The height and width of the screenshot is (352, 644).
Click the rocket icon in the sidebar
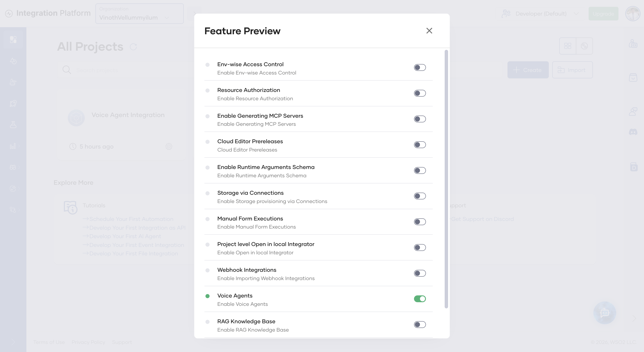[13, 103]
